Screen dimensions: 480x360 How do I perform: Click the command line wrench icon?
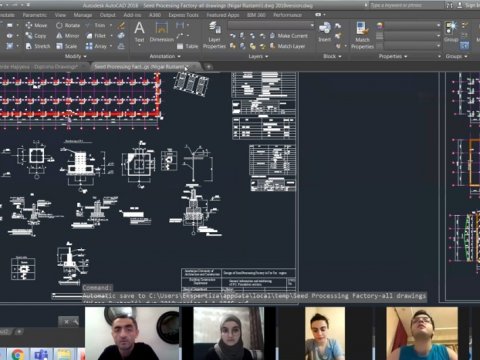(75, 322)
